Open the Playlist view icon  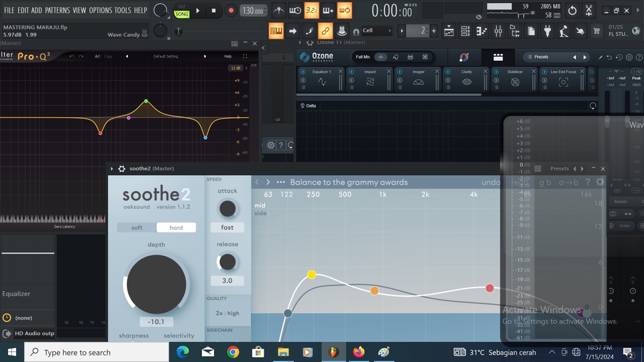tap(449, 31)
